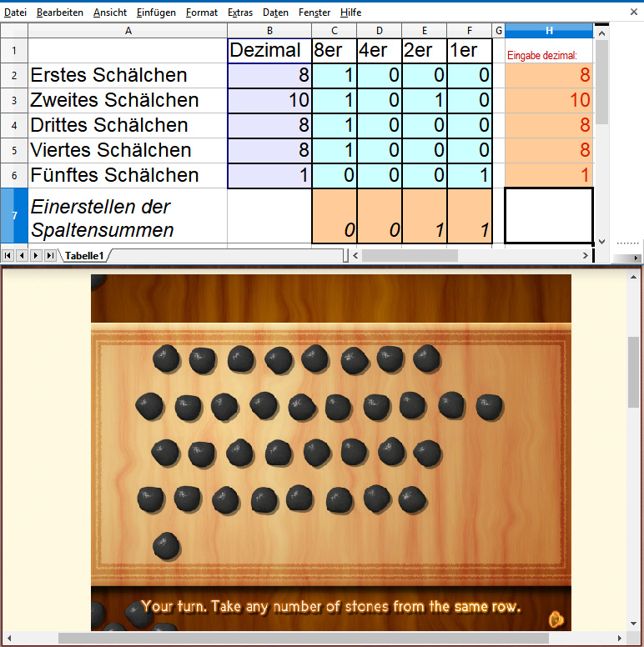The width and height of the screenshot is (644, 647).
Task: Click spreadsheet vertical scrollbar up arrow
Action: click(x=601, y=33)
